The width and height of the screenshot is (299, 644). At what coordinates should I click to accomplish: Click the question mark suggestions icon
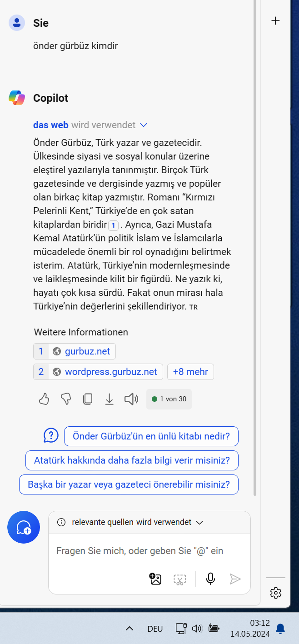click(51, 435)
